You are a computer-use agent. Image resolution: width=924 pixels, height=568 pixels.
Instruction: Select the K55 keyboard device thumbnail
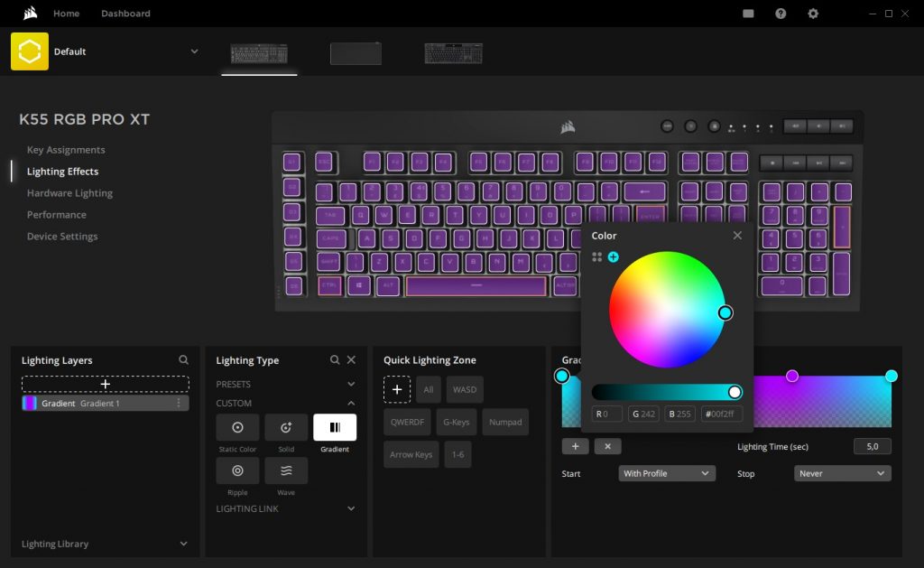(x=259, y=53)
